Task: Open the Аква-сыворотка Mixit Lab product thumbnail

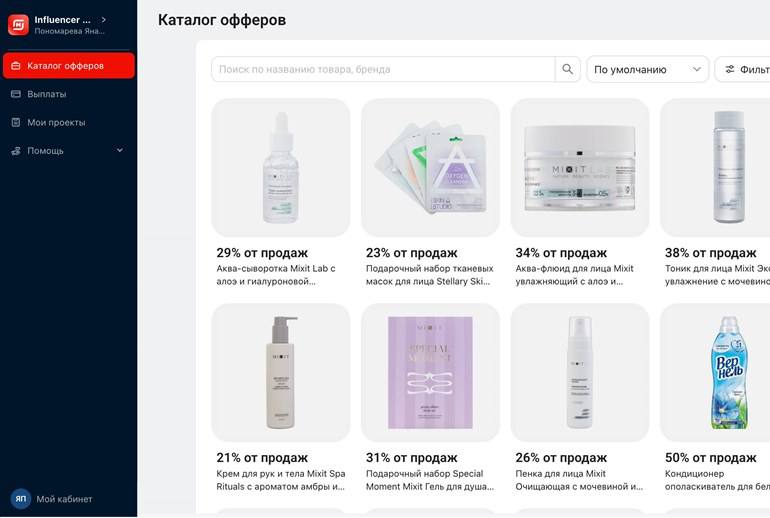Action: click(281, 167)
